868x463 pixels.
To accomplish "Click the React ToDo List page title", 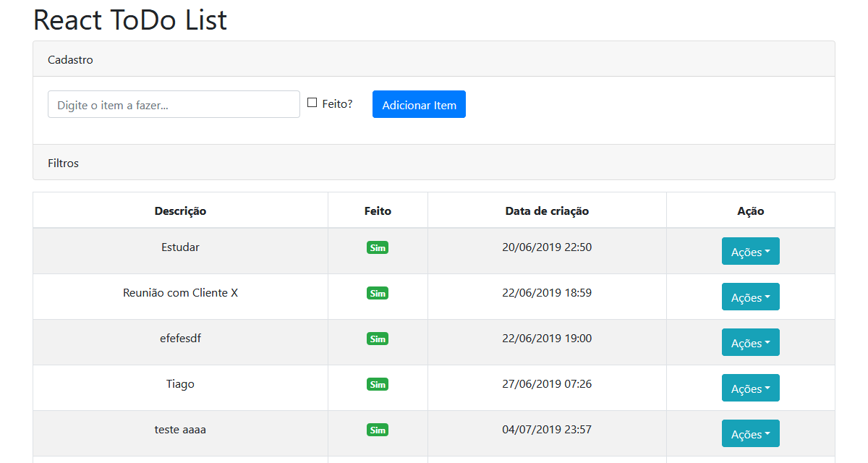I will [x=130, y=20].
